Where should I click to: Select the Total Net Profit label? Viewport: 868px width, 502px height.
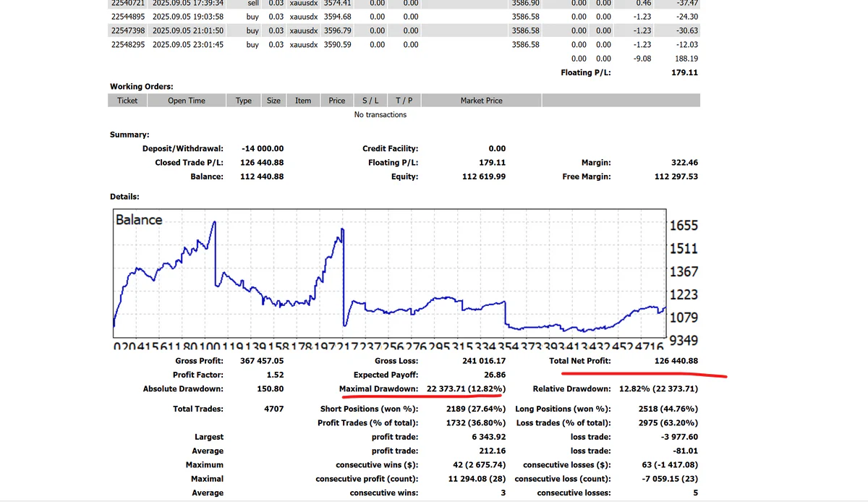point(579,361)
